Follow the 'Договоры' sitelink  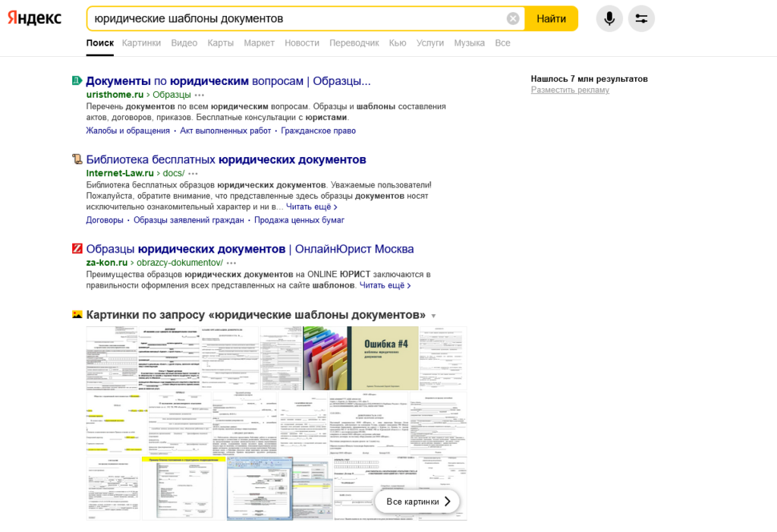(105, 219)
